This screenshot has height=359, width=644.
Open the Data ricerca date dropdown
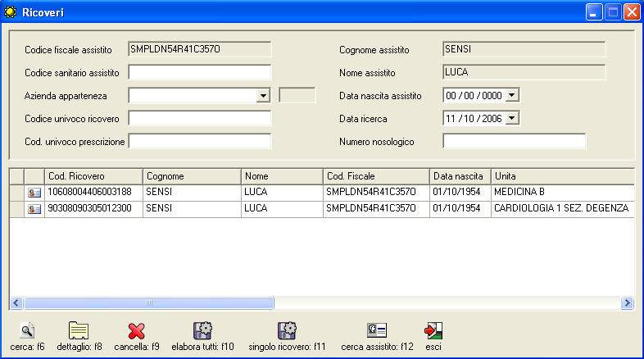pyautogui.click(x=512, y=119)
